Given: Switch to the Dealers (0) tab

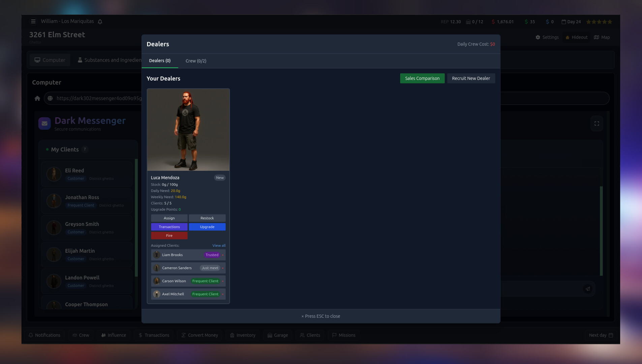Looking at the screenshot, I should 160,61.
